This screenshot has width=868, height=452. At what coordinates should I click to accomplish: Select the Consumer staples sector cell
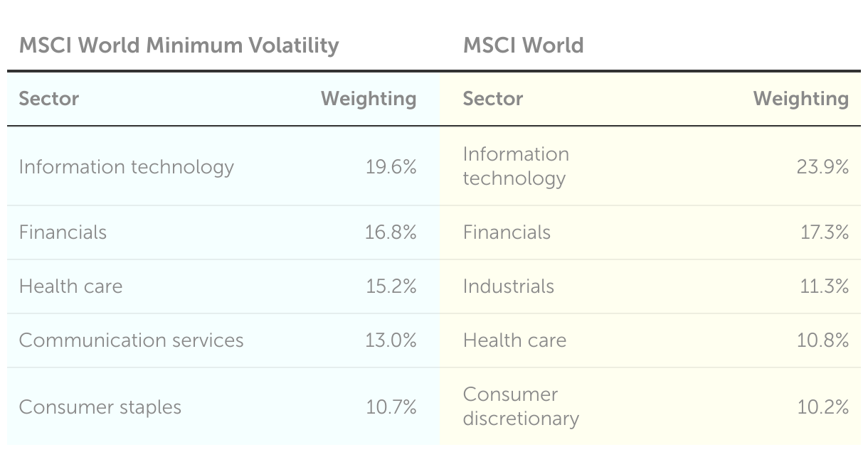(x=100, y=407)
